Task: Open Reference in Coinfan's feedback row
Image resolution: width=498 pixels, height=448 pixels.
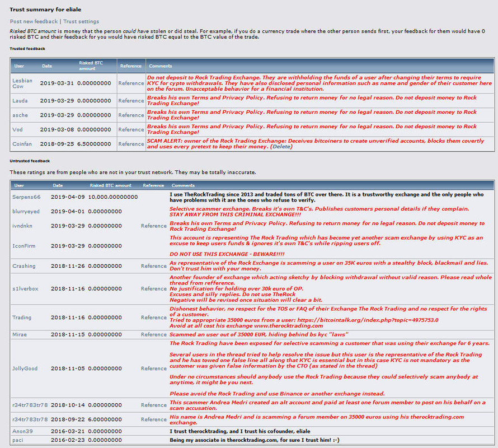Action: tap(131, 144)
